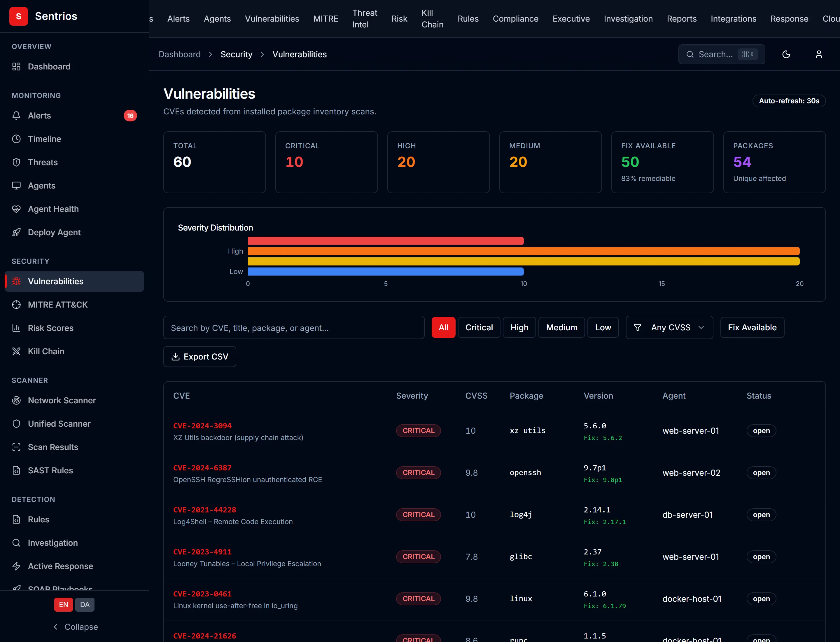Click the user profile icon

(819, 54)
